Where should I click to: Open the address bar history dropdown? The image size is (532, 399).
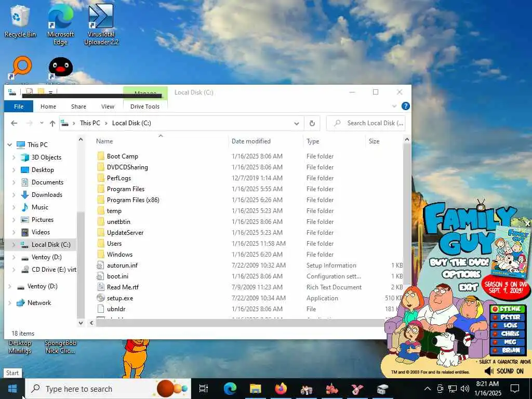[297, 124]
